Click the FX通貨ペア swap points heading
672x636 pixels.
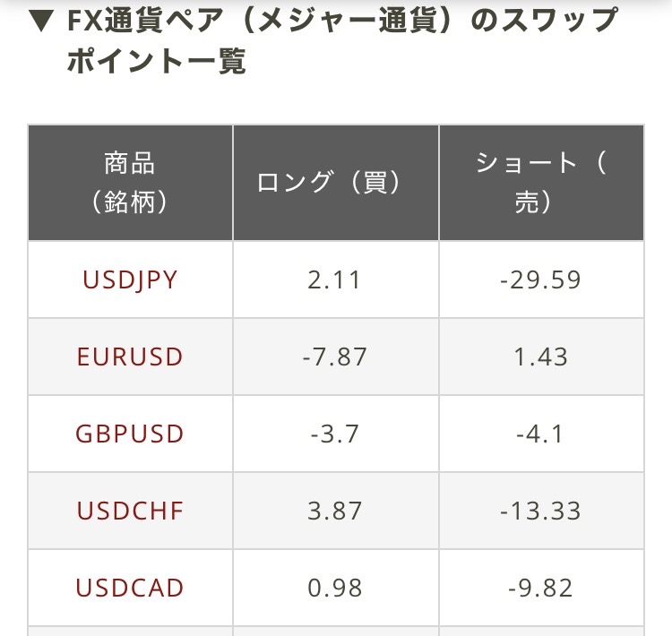tap(342, 40)
